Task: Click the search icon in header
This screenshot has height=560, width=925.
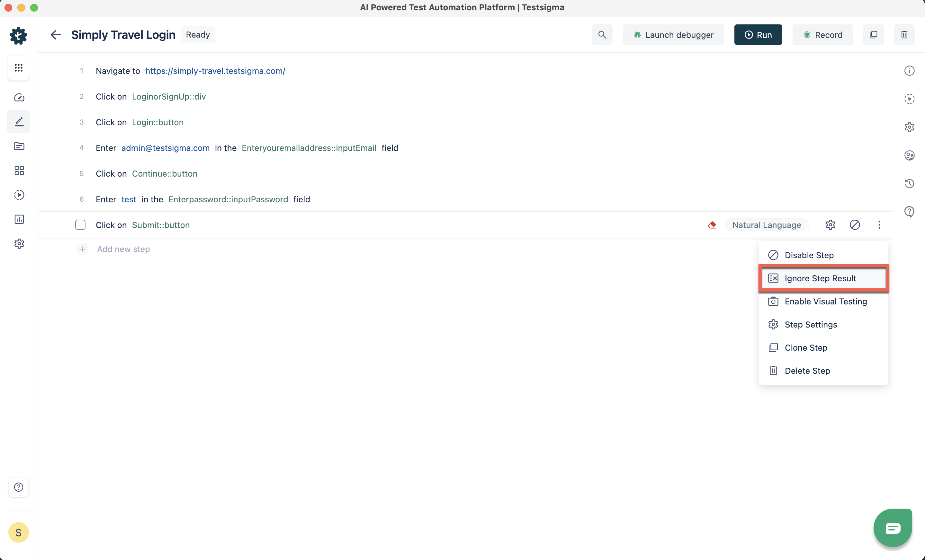Action: (602, 35)
